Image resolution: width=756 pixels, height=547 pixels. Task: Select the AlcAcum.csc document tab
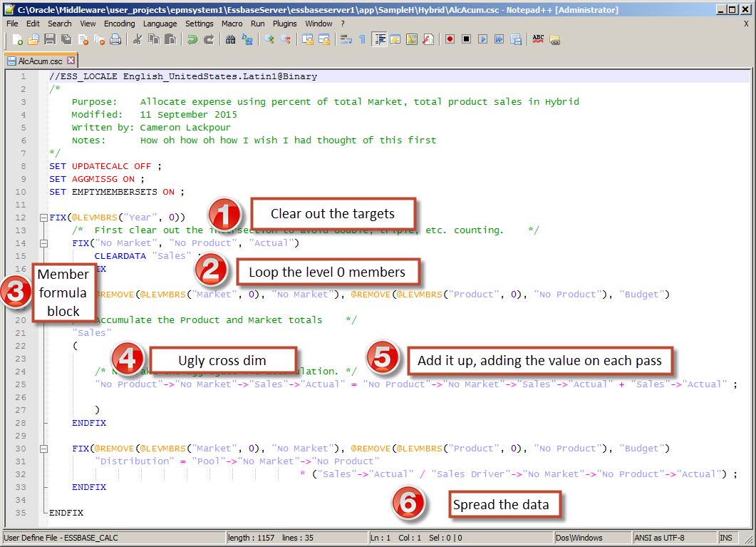tap(40, 61)
